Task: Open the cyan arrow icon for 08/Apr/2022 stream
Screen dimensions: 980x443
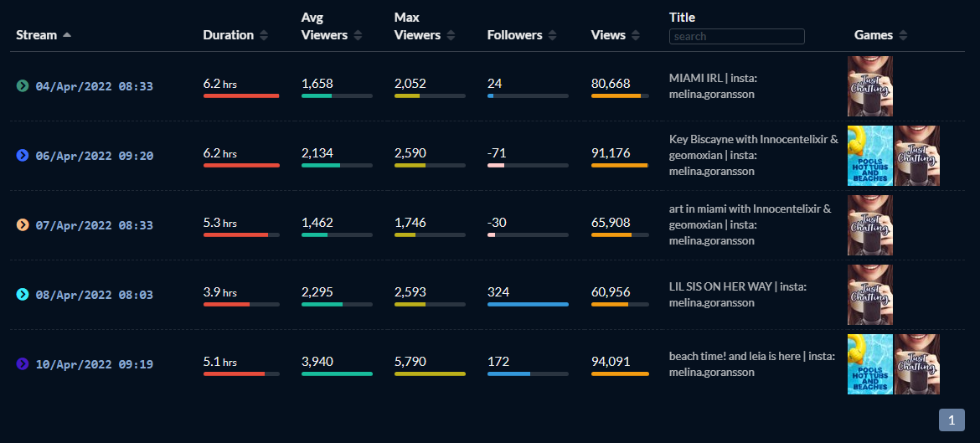Action: pos(23,294)
